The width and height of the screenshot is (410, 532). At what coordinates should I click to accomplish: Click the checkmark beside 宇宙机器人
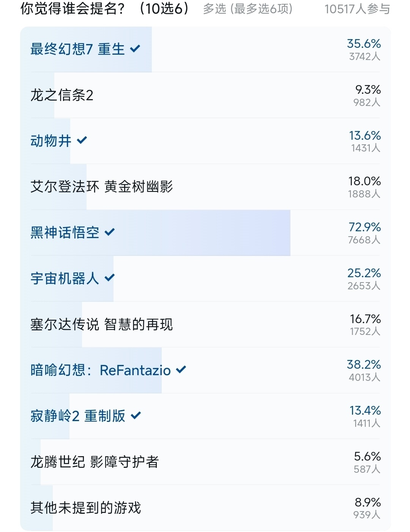pyautogui.click(x=110, y=278)
